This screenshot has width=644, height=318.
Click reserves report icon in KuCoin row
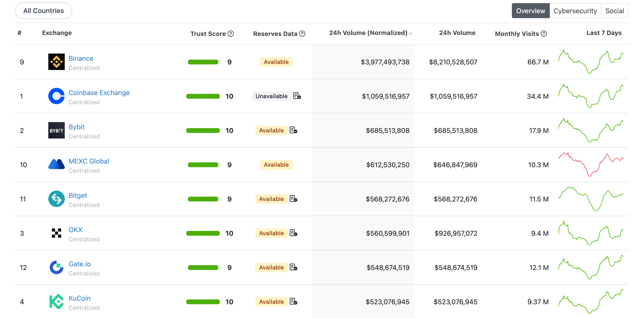pyautogui.click(x=293, y=302)
